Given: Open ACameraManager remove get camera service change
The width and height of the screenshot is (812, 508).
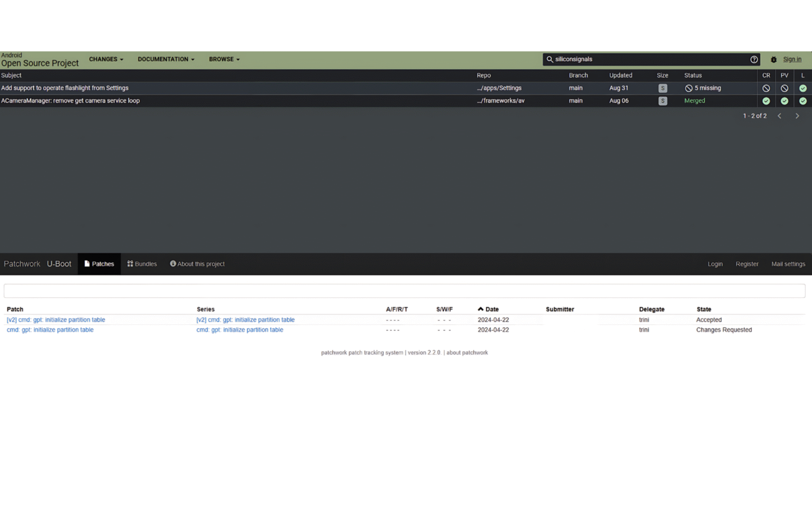Looking at the screenshot, I should point(70,101).
